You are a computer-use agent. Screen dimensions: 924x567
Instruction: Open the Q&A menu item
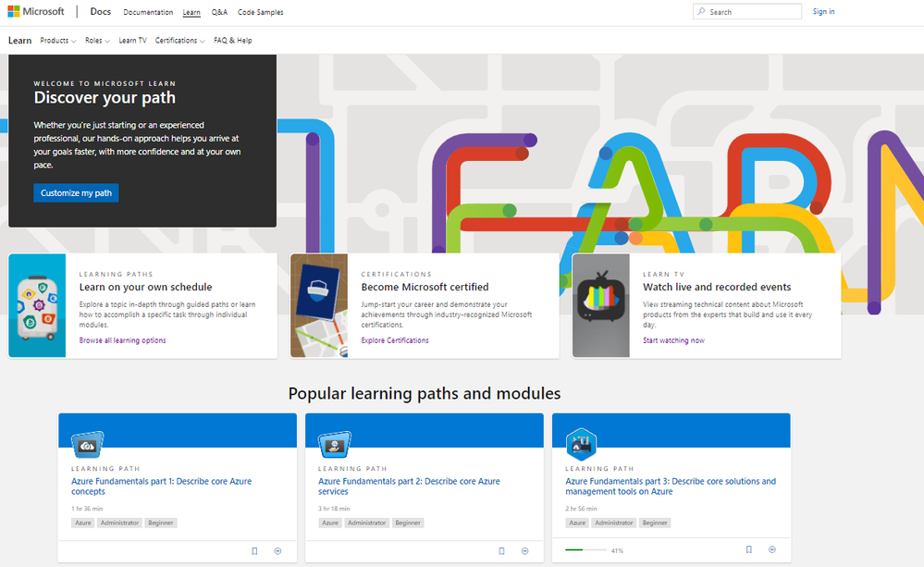point(219,12)
